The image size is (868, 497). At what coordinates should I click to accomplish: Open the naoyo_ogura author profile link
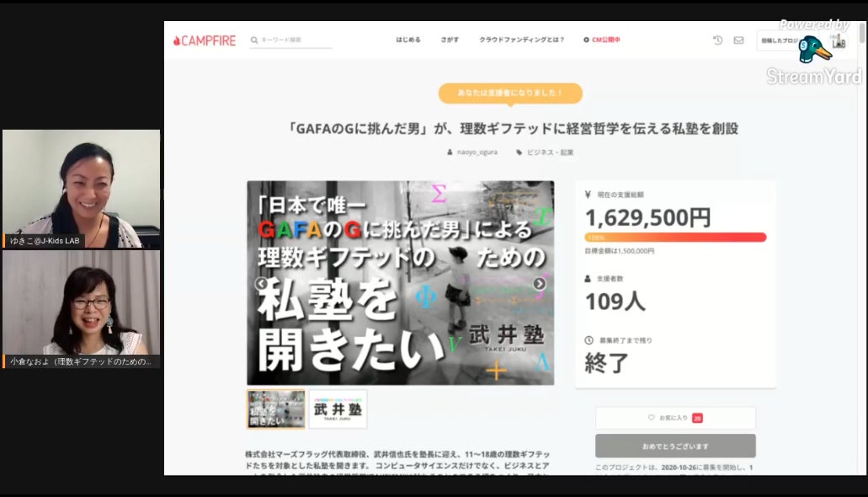pos(477,152)
